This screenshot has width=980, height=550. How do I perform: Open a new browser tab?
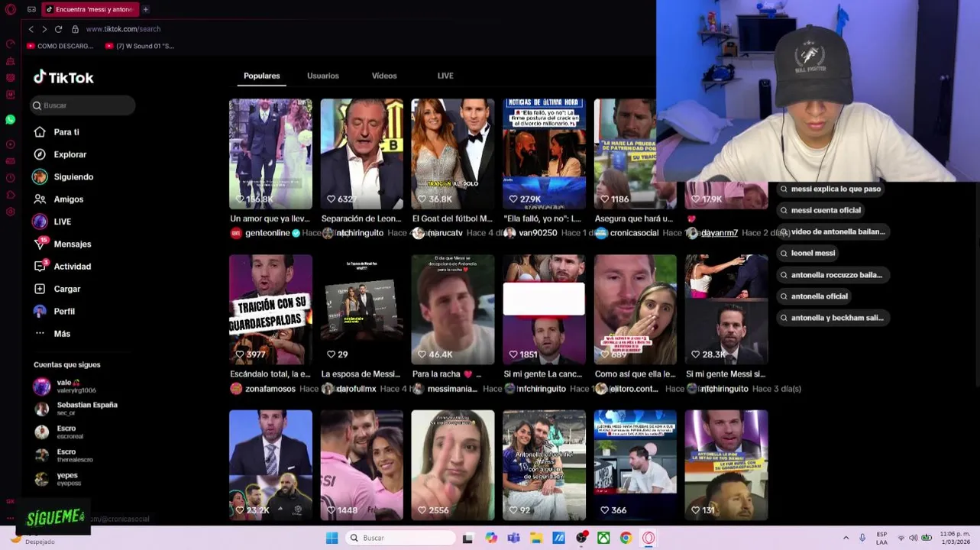click(145, 9)
